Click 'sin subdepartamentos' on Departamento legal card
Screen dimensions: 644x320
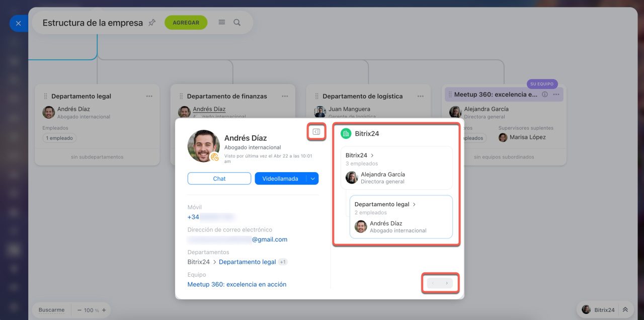pyautogui.click(x=97, y=157)
